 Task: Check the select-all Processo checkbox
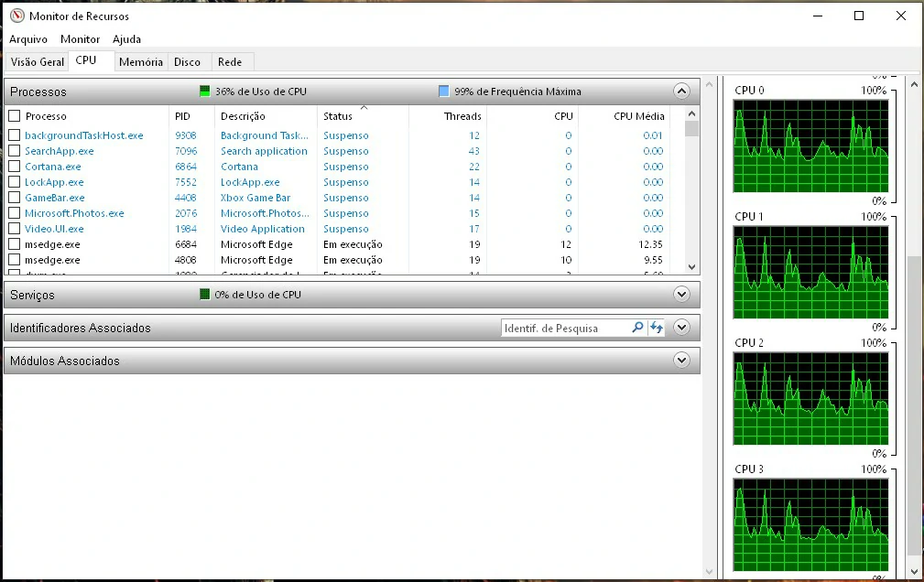point(15,116)
